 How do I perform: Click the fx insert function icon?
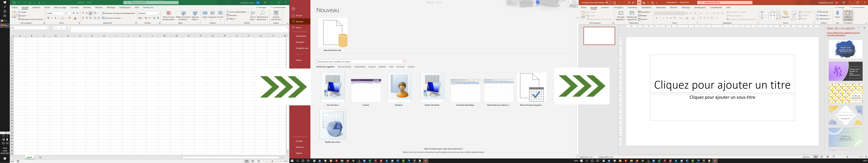coord(67,28)
